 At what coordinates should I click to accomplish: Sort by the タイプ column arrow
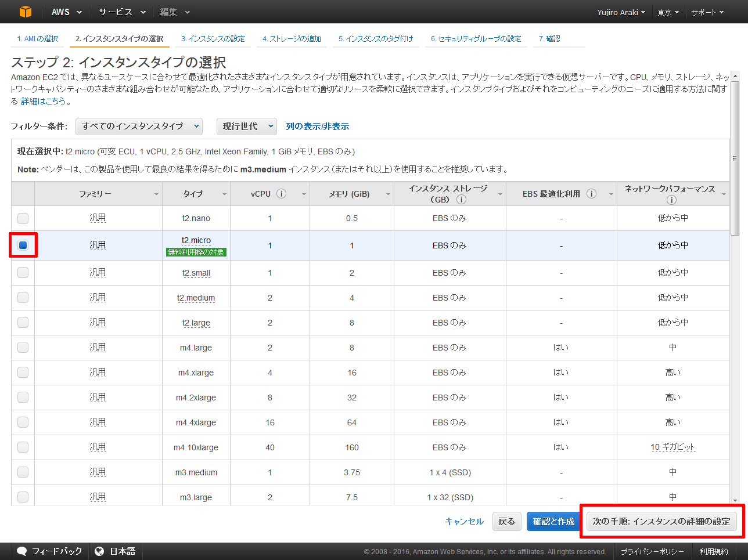224,194
